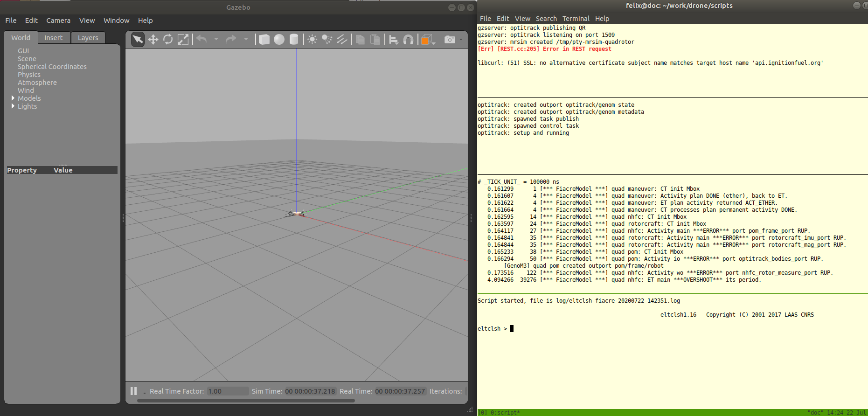This screenshot has width=868, height=416.
Task: Expand the Lights tree node
Action: [13, 106]
